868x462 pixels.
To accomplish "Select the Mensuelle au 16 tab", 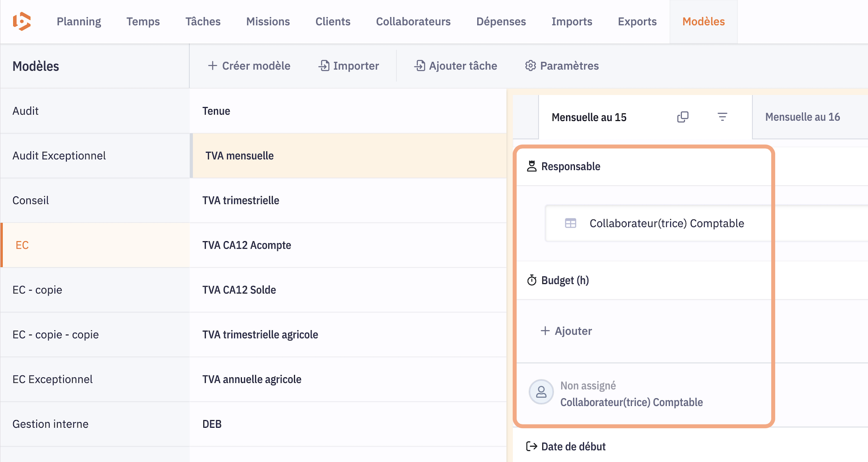I will click(802, 117).
